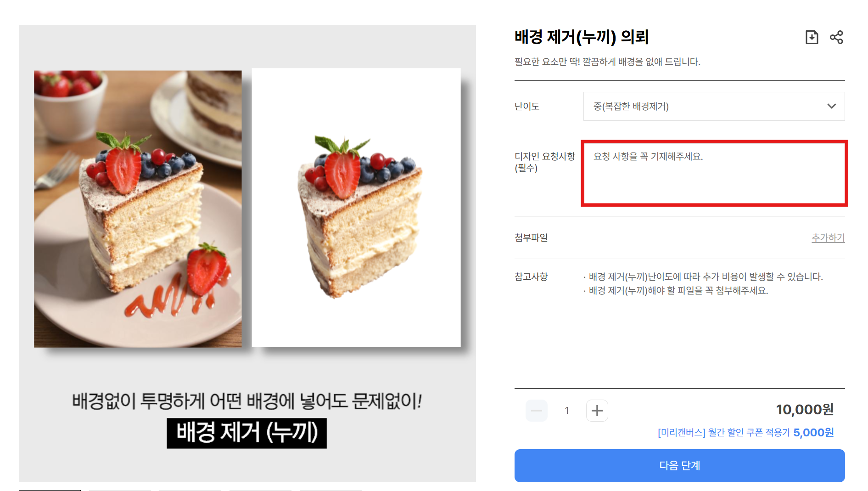Expand the chevron arrow in 중(복잡한 배경제거) field
Viewport: 868px width, 491px height.
coord(831,106)
